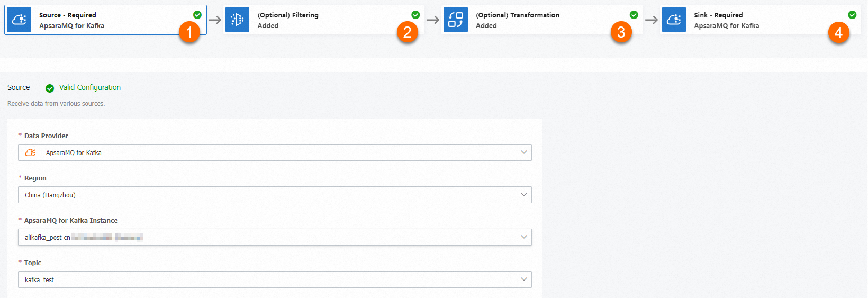Click the orange number 1 callout marker
This screenshot has height=298, width=868.
click(x=189, y=33)
